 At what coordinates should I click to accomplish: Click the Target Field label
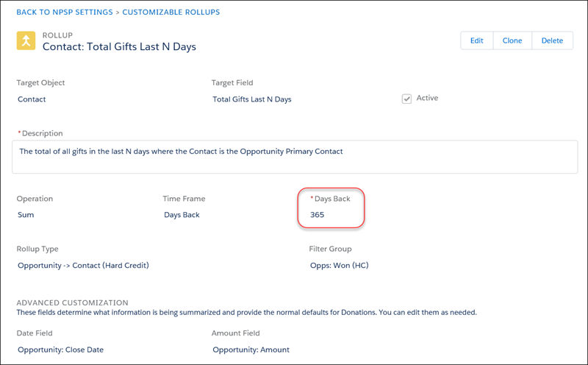click(232, 82)
